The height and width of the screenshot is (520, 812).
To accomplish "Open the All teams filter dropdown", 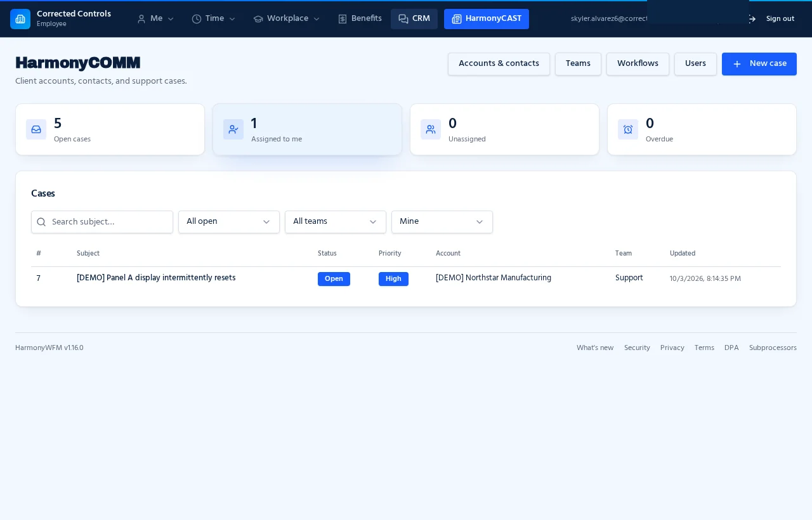I will 336,222.
